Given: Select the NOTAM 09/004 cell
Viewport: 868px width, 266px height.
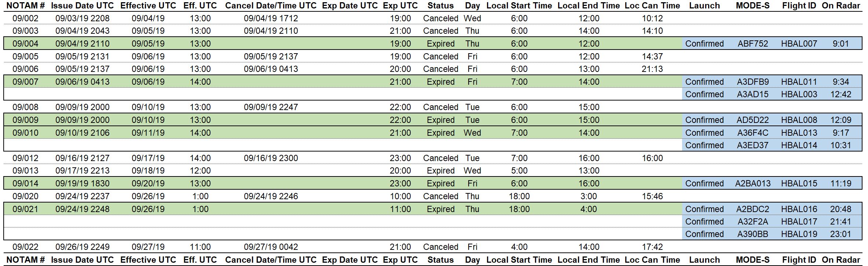Looking at the screenshot, I should 25,44.
